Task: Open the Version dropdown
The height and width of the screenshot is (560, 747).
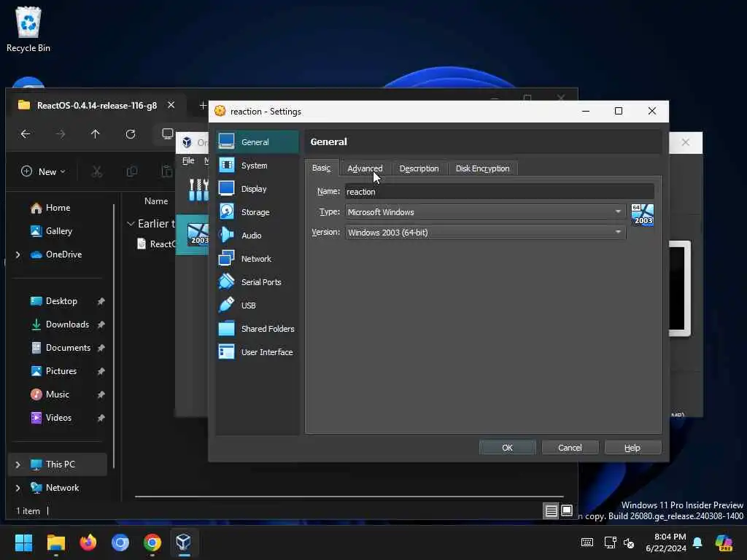Action: coord(485,233)
